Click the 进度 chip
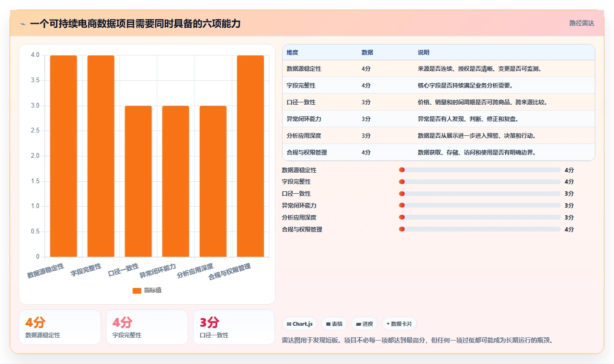The height and width of the screenshot is (364, 614). click(364, 324)
